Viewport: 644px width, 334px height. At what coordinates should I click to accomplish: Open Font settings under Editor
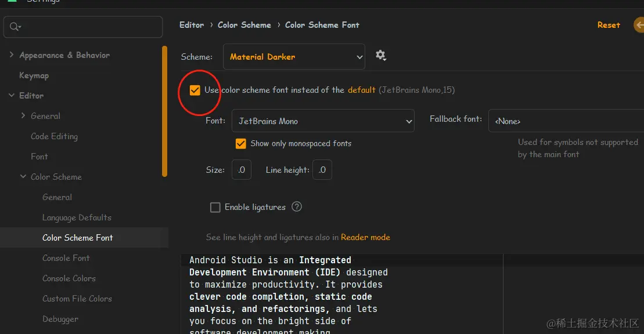(39, 157)
